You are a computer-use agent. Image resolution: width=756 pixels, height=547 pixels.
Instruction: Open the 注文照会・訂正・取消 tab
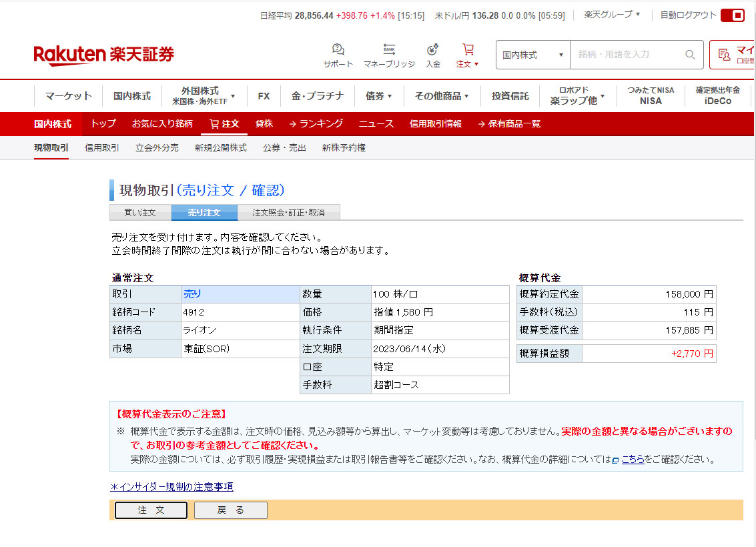[x=288, y=213]
